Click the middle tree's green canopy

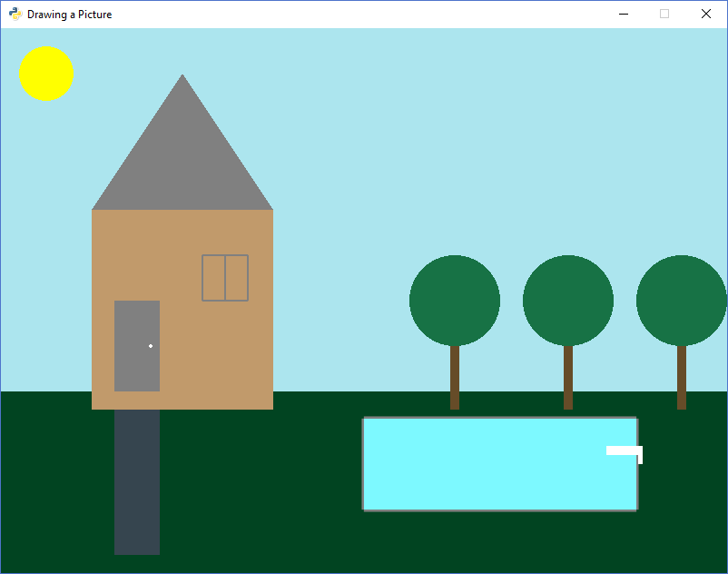tap(568, 301)
